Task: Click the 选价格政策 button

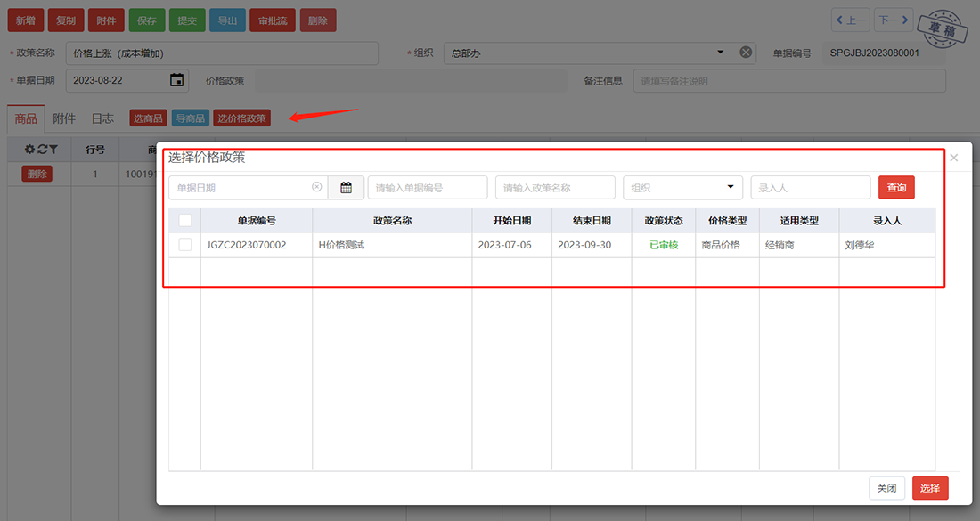Action: 241,118
